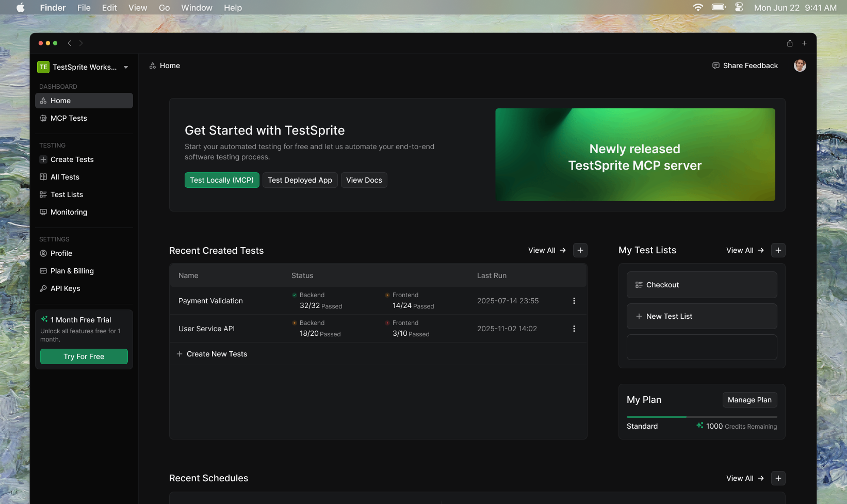Open Payment Validation test row
The width and height of the screenshot is (847, 504).
tap(378, 301)
